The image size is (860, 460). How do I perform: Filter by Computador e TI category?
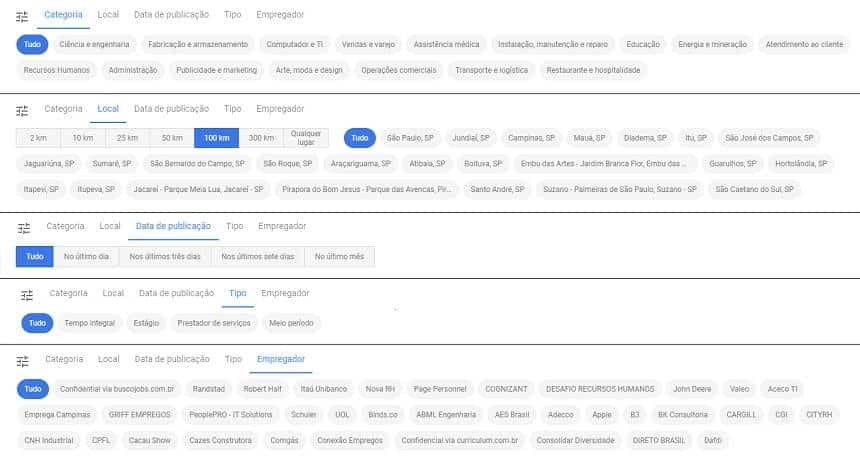pos(295,44)
